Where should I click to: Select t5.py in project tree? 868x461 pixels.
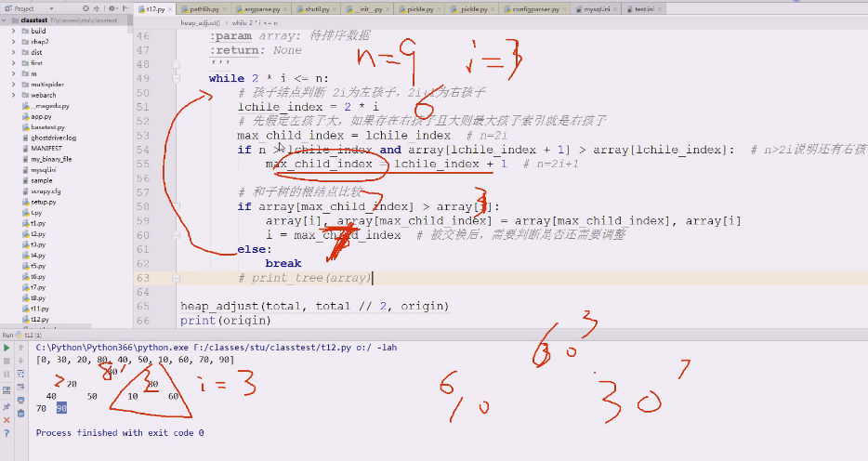[38, 266]
